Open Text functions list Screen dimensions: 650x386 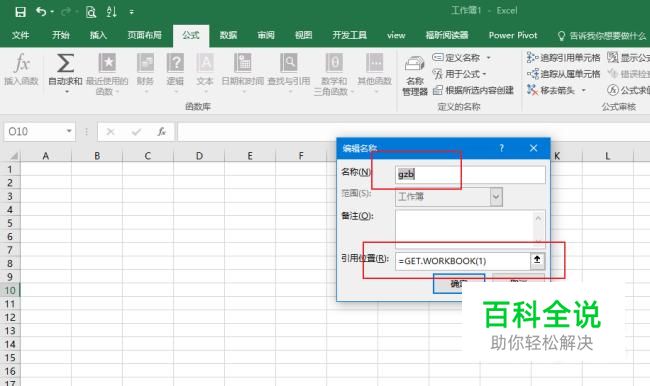click(205, 72)
